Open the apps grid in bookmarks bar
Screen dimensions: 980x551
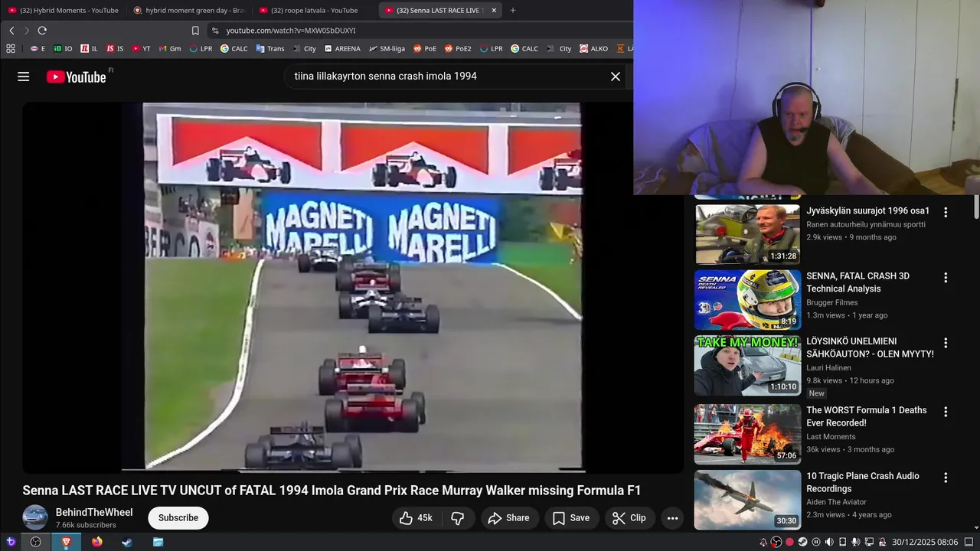pos(11,48)
